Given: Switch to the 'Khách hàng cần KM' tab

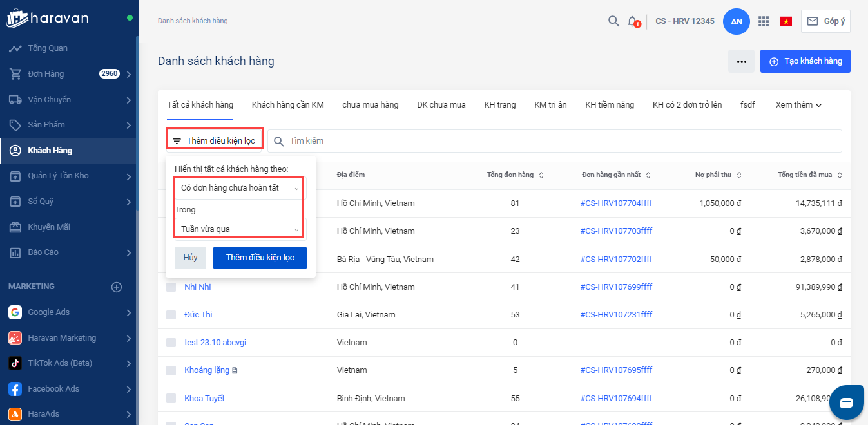Looking at the screenshot, I should [x=287, y=105].
